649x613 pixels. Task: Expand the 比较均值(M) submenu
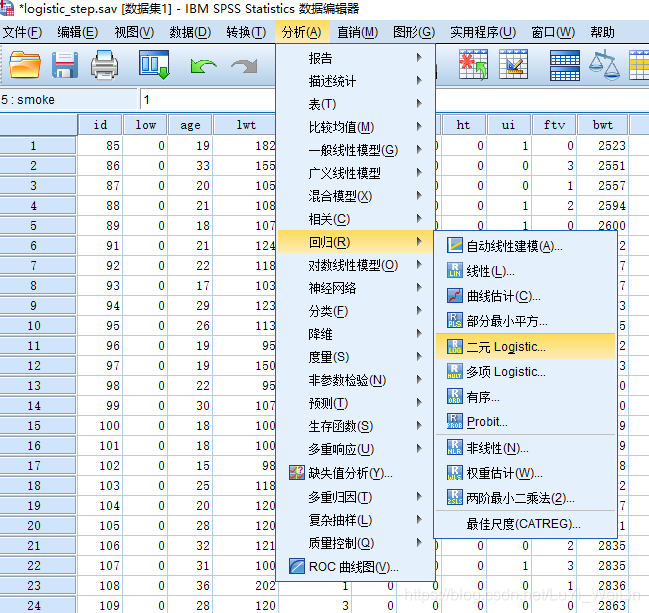click(x=356, y=127)
